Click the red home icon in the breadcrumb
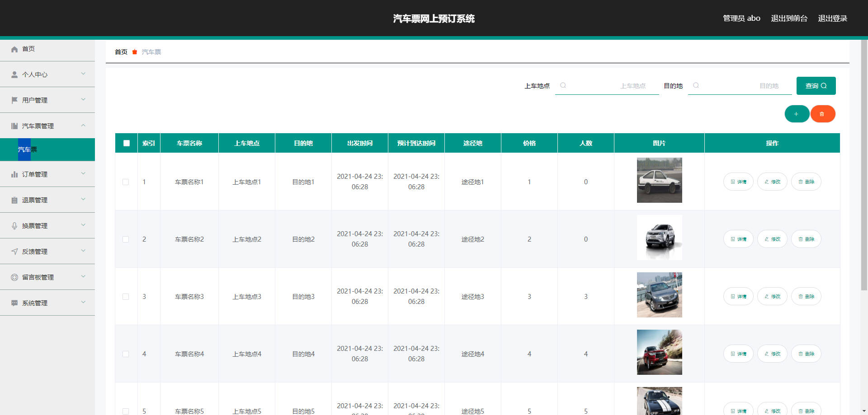868x415 pixels. [135, 52]
